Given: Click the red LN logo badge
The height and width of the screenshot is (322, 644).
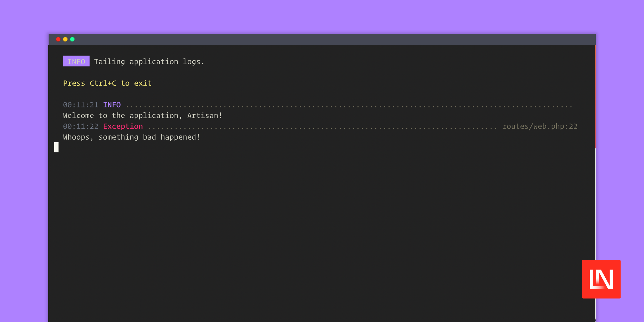Looking at the screenshot, I should click(601, 279).
